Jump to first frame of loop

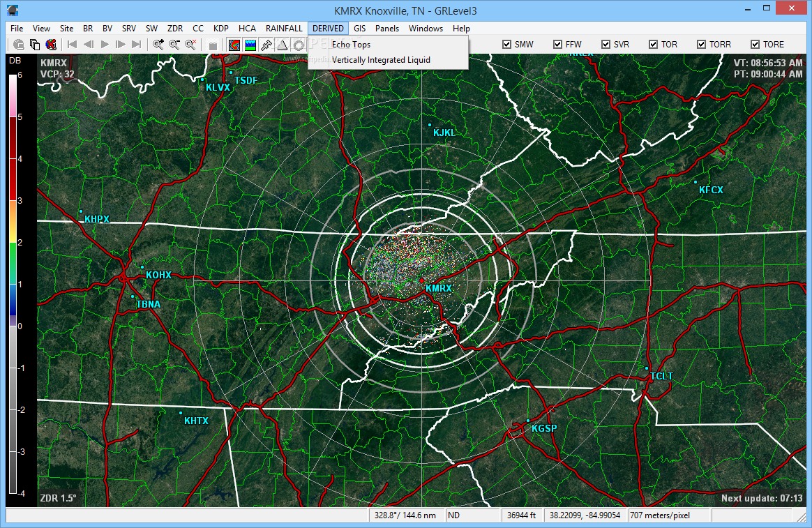pyautogui.click(x=73, y=45)
